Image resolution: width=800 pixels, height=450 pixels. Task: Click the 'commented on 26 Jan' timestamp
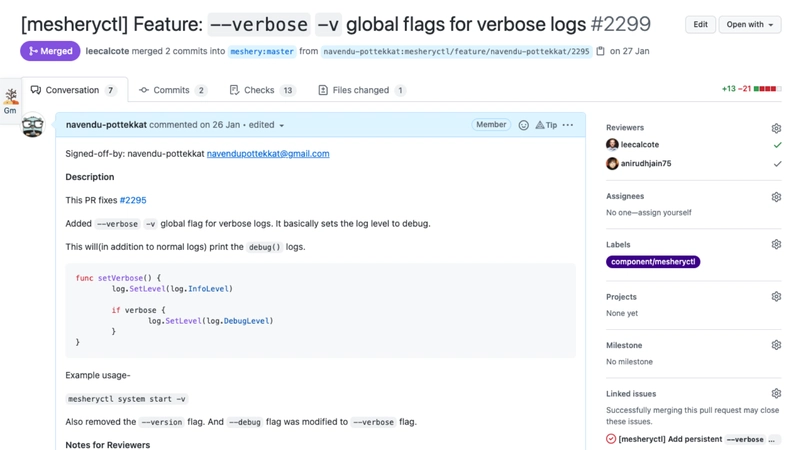(x=194, y=125)
